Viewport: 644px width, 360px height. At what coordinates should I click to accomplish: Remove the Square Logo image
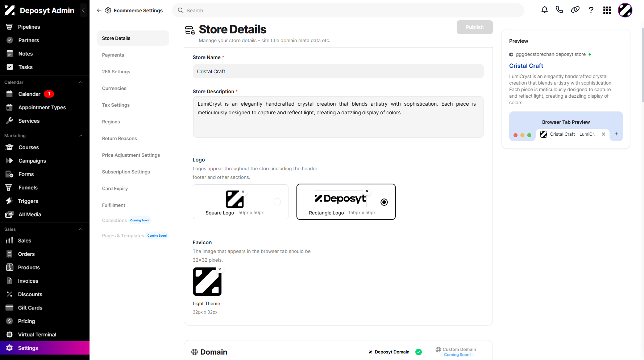pyautogui.click(x=243, y=192)
